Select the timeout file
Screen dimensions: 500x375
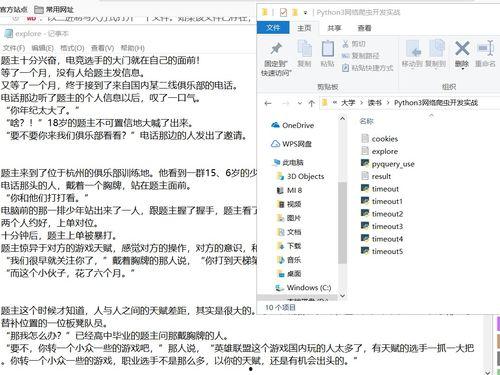(x=380, y=189)
